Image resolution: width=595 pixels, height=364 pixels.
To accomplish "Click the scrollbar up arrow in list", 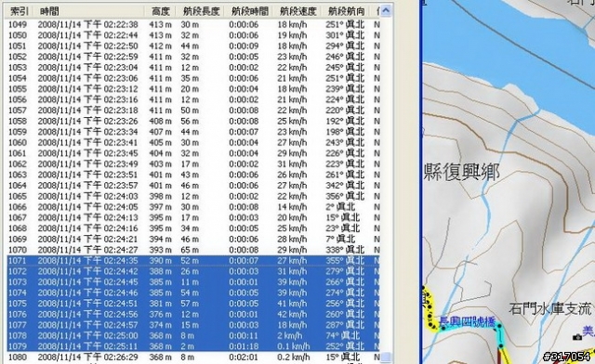I will tap(386, 10).
